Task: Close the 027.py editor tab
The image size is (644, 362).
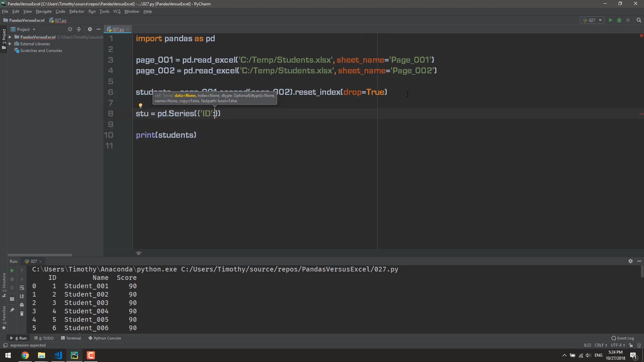Action: pyautogui.click(x=128, y=29)
